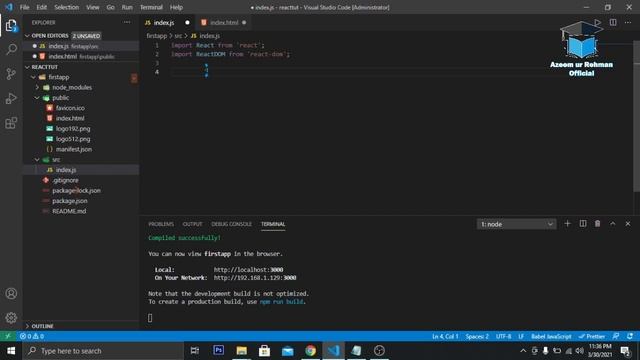640x360 pixels.
Task: Open the notifications bell in status bar
Action: (x=630, y=336)
